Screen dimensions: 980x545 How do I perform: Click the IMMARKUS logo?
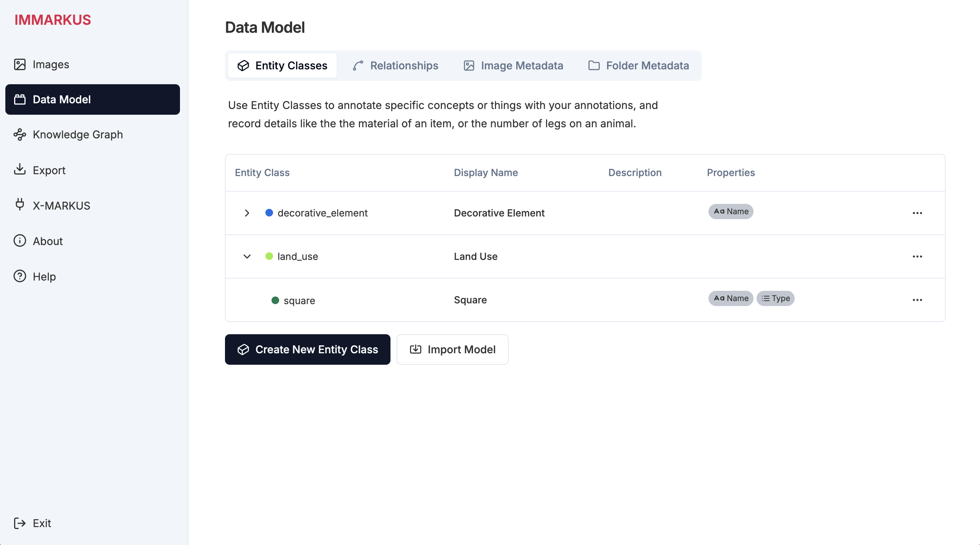[53, 20]
